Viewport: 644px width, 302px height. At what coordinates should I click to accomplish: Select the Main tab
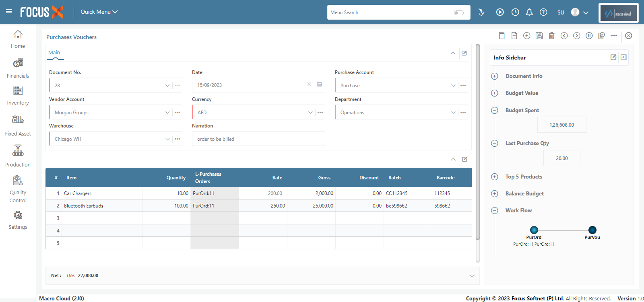coord(54,53)
